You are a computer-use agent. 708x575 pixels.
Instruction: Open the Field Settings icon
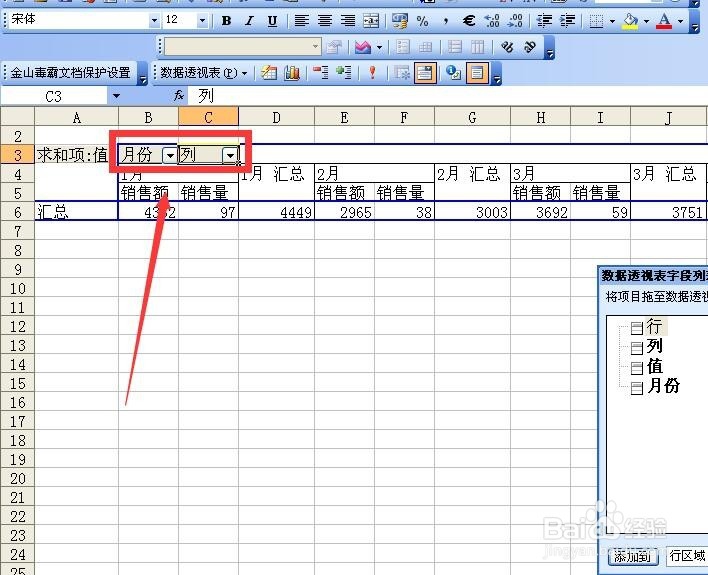point(452,73)
